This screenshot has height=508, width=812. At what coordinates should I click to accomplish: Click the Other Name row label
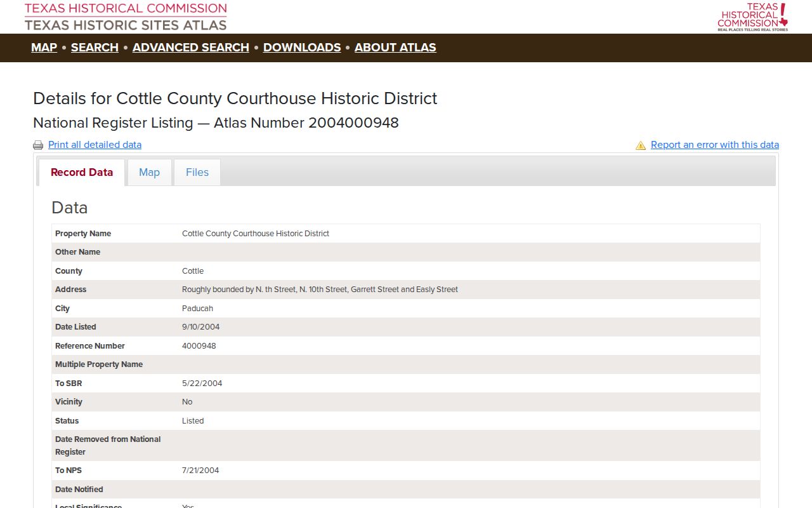pyautogui.click(x=77, y=252)
